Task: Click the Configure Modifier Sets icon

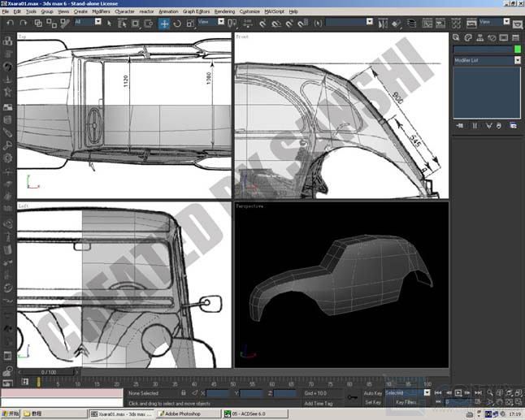Action: pos(513,125)
